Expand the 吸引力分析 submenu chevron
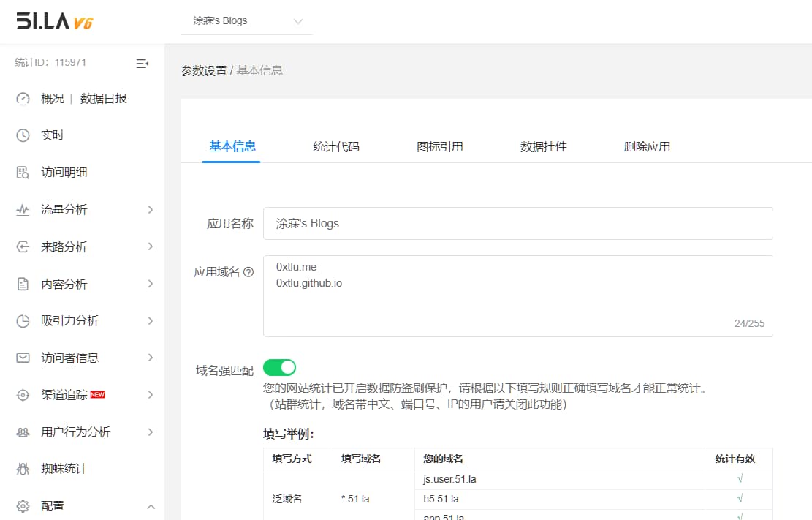 tap(150, 321)
